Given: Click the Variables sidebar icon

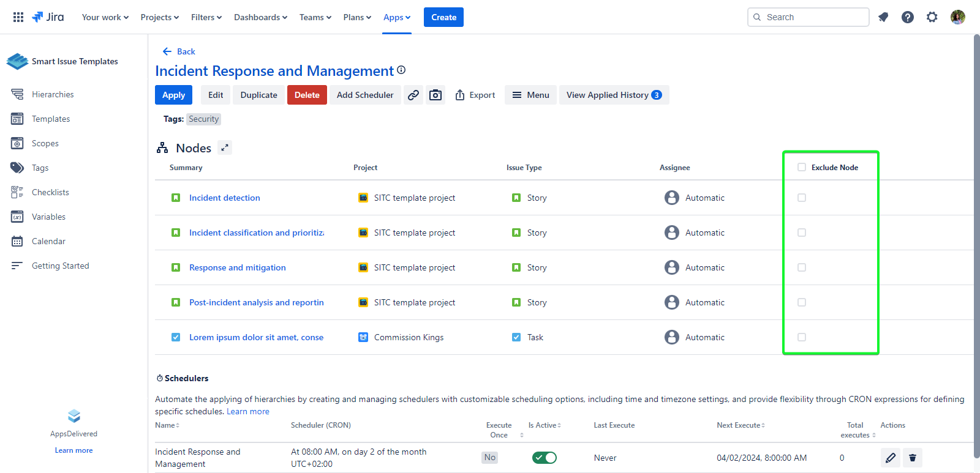Looking at the screenshot, I should click(17, 217).
